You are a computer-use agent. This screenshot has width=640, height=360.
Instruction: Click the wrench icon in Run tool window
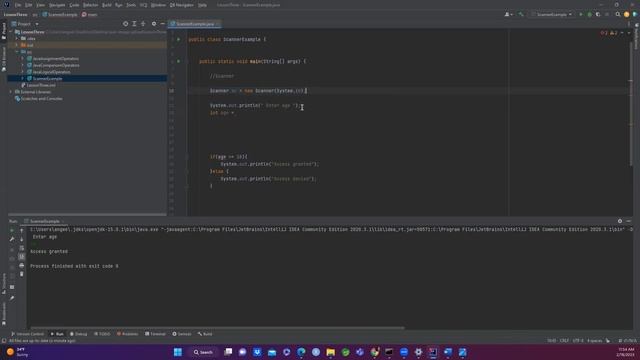point(12,239)
